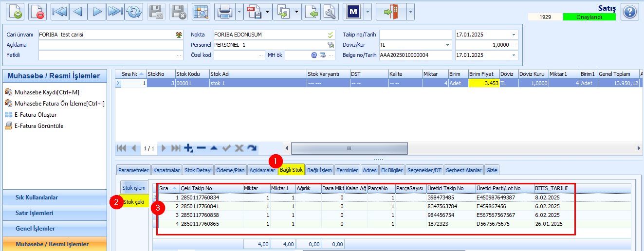Export as PDF from the toolbar

point(254,11)
